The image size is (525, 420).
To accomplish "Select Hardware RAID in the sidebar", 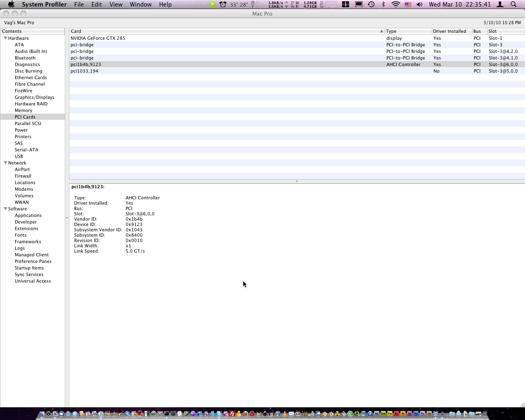I will tap(31, 104).
